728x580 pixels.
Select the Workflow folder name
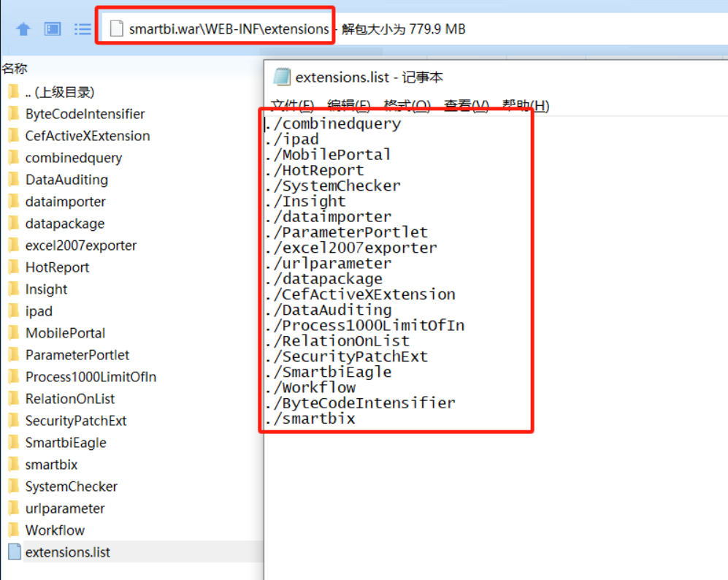tap(55, 530)
